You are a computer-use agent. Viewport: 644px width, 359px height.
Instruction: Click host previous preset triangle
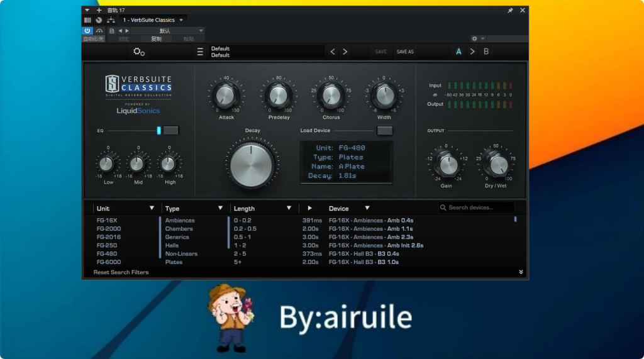(x=120, y=31)
